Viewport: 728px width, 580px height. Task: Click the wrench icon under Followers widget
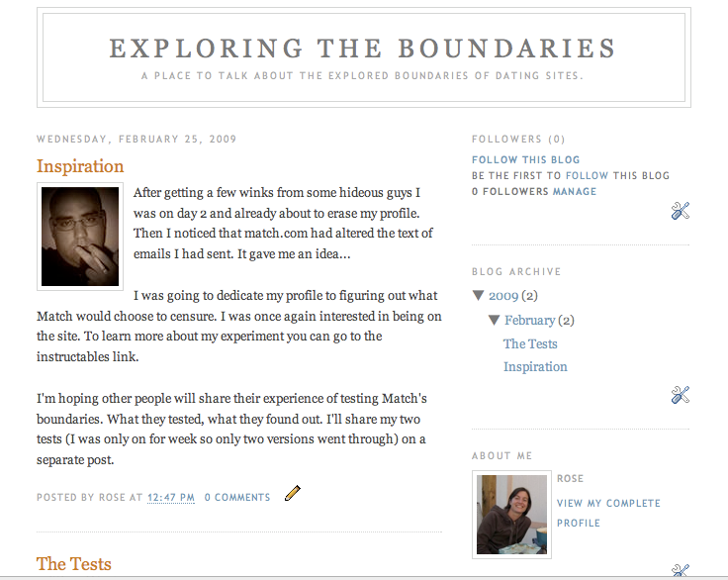(680, 210)
